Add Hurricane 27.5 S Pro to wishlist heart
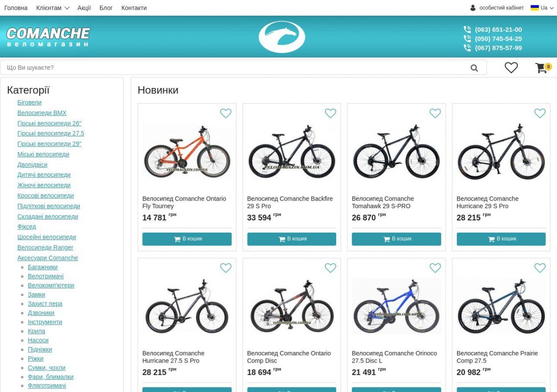Image resolution: width=557 pixels, height=392 pixels. (x=226, y=268)
